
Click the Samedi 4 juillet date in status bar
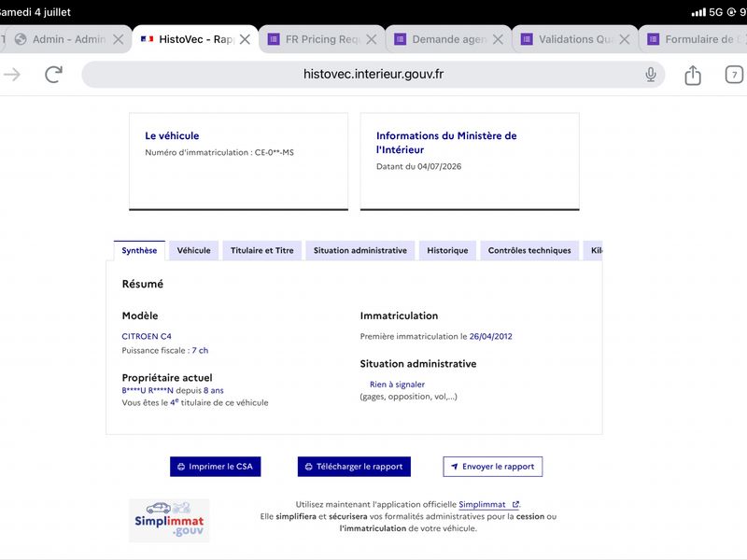(35, 12)
